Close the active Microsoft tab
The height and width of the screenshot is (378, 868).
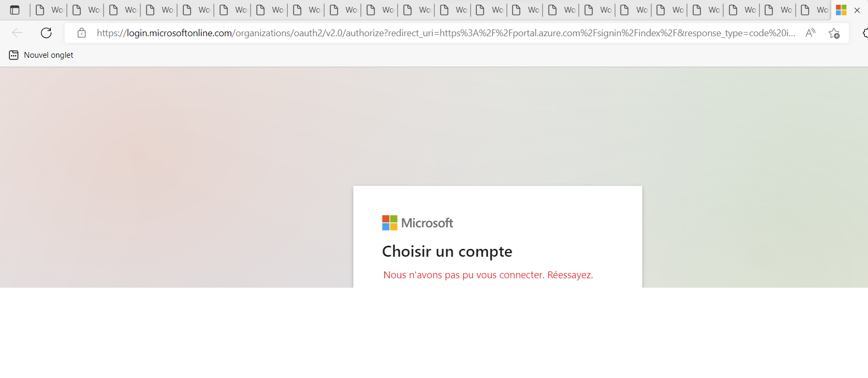click(857, 10)
